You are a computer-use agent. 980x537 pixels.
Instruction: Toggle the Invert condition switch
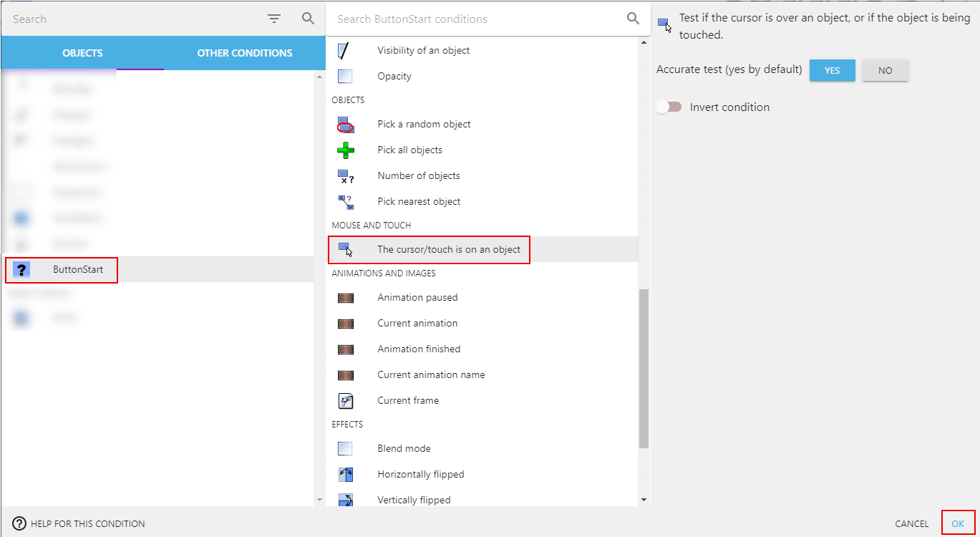pos(669,107)
